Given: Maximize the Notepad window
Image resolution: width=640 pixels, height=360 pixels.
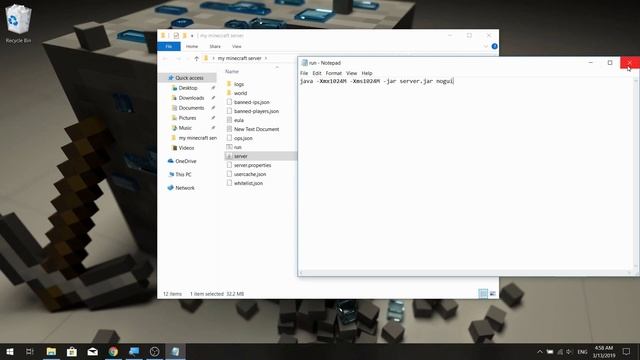Looking at the screenshot, I should (610, 62).
